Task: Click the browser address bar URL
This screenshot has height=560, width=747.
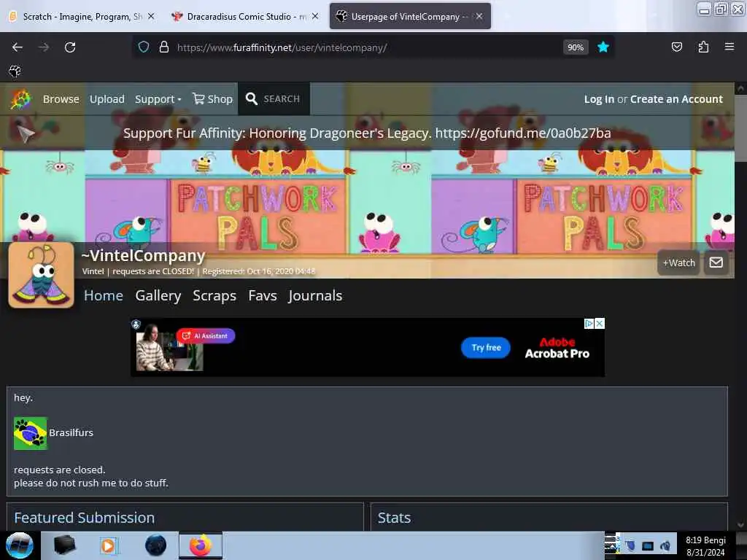Action: point(282,47)
